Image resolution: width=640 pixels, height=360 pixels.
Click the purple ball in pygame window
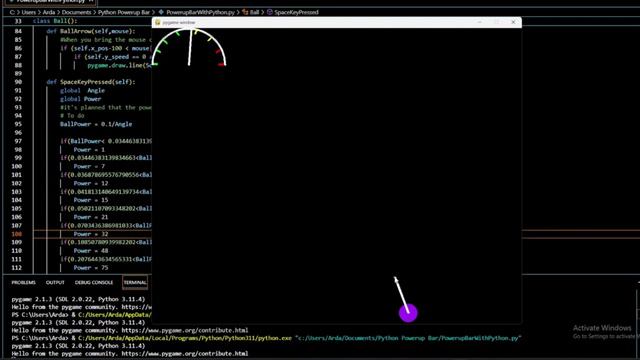(408, 313)
